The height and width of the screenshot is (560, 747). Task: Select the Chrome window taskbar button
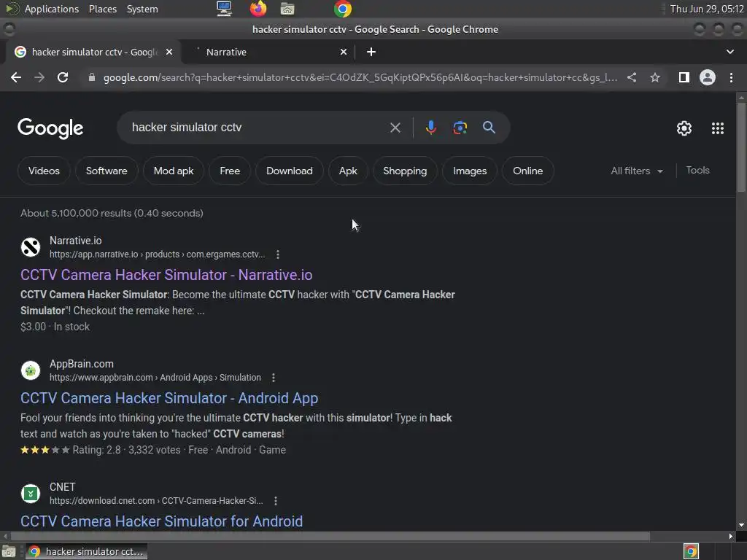[x=86, y=552]
